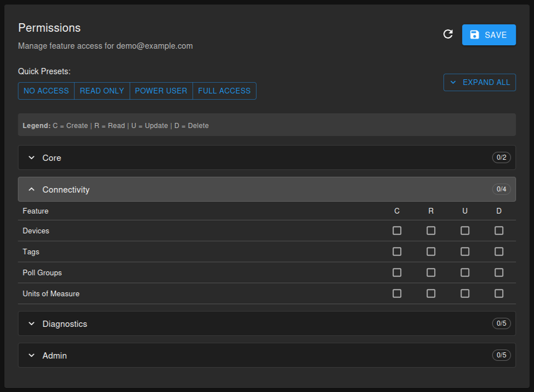Enable Delete permission for Devices
The height and width of the screenshot is (392, 534).
(x=499, y=231)
